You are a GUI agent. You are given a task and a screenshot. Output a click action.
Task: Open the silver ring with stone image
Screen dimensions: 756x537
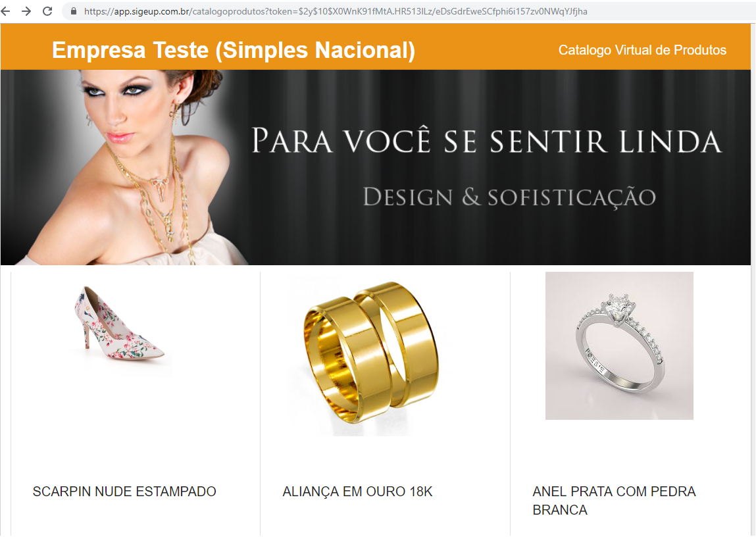[619, 345]
